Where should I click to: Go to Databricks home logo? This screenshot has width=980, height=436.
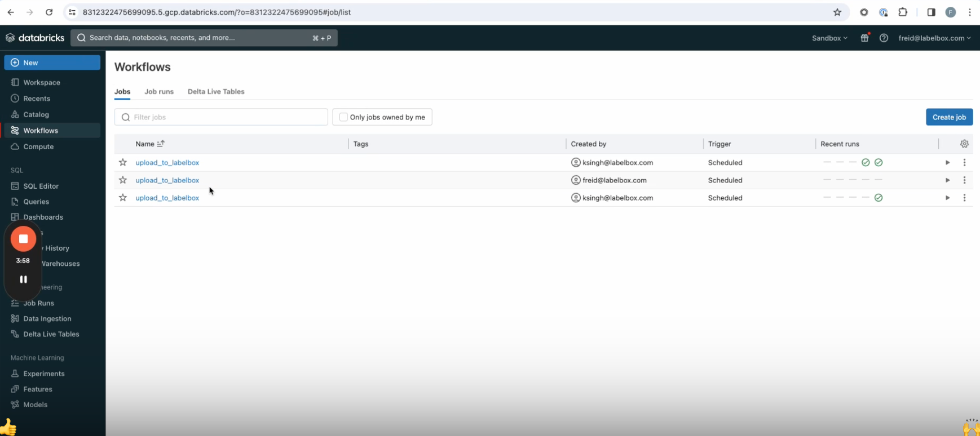click(35, 38)
